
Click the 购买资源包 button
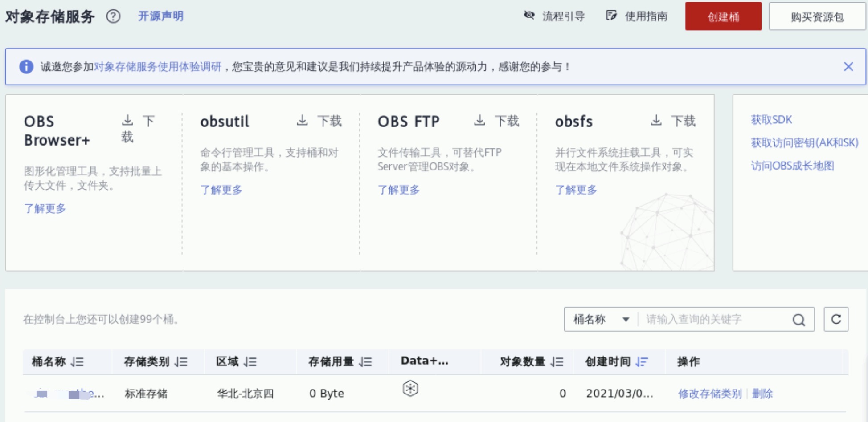(x=817, y=16)
